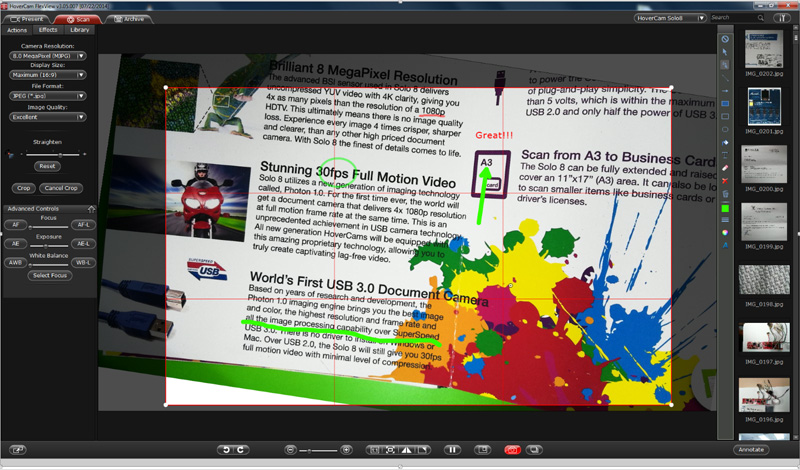800x470 pixels.
Task: Click the Exposure slider track
Action: pyautogui.click(x=49, y=245)
